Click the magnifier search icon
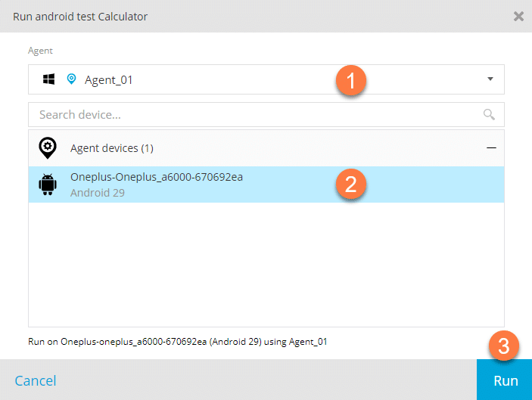This screenshot has height=400, width=532. point(489,115)
